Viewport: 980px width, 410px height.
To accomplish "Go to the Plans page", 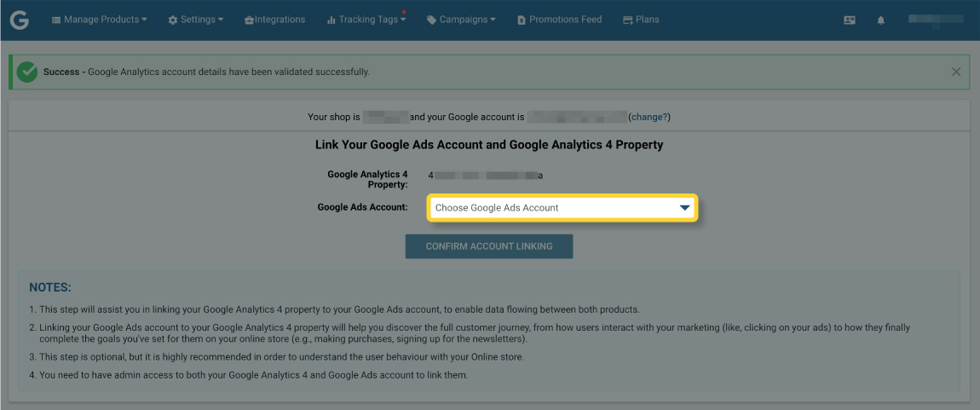I will coord(641,20).
